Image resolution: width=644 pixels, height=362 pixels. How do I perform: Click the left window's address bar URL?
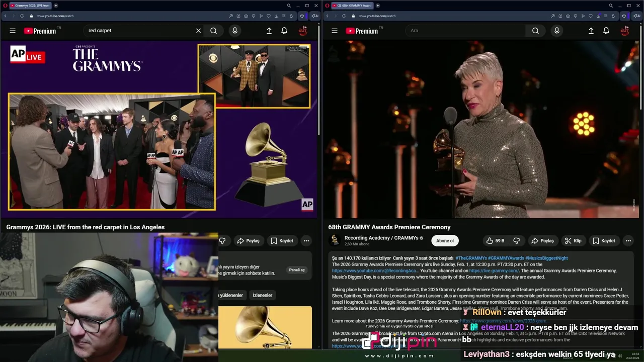tap(55, 16)
